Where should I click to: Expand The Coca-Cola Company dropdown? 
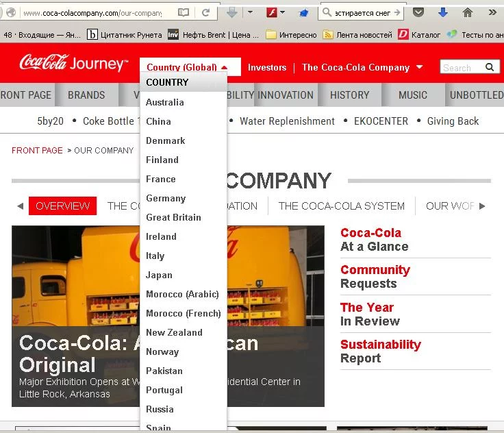point(362,67)
